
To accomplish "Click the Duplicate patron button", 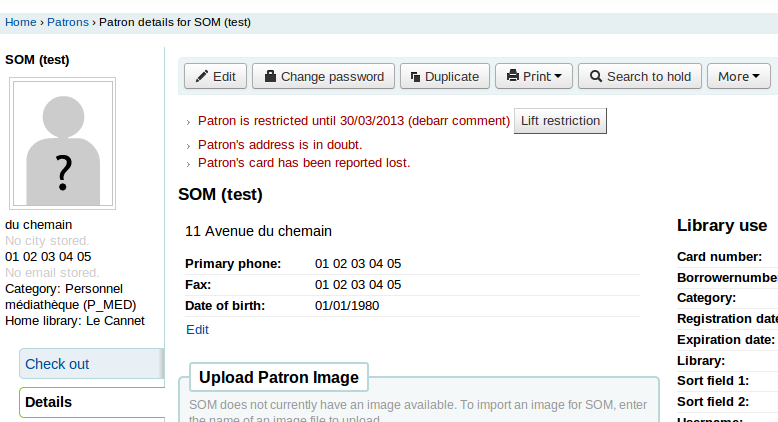I will tap(445, 76).
